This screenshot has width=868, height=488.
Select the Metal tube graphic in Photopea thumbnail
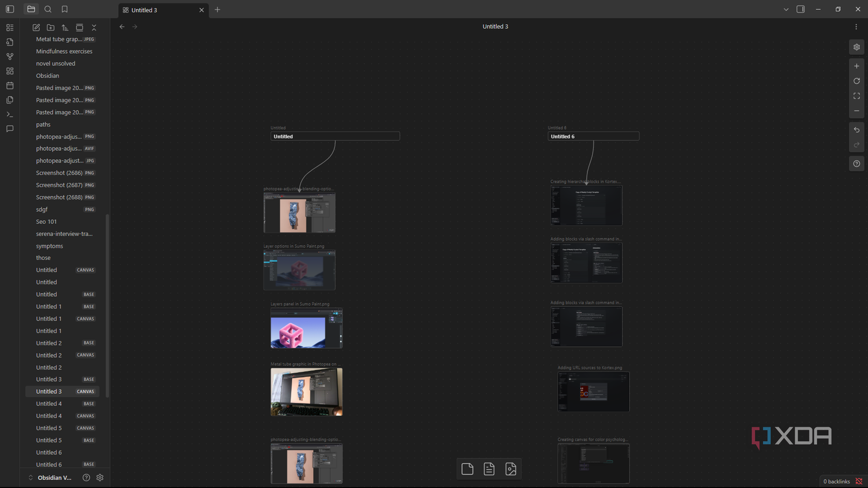(307, 392)
